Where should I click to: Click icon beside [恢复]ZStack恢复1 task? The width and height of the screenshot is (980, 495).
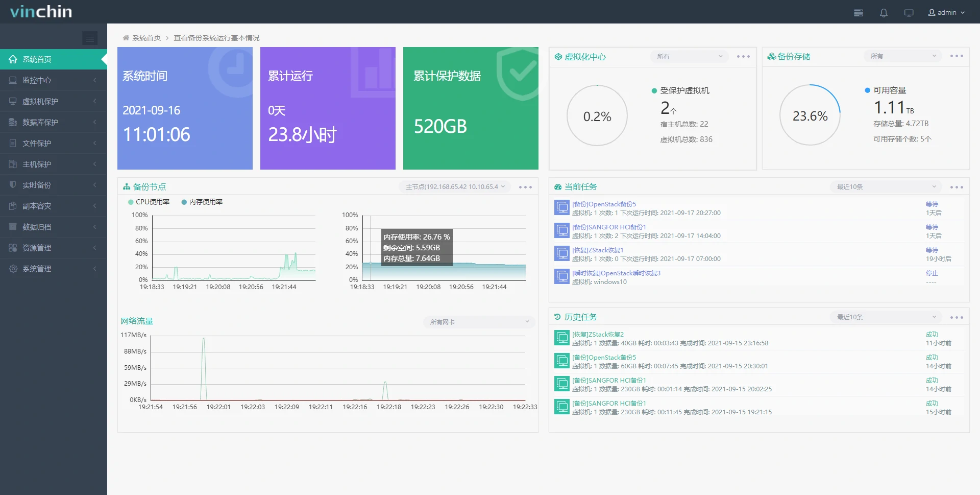click(562, 253)
